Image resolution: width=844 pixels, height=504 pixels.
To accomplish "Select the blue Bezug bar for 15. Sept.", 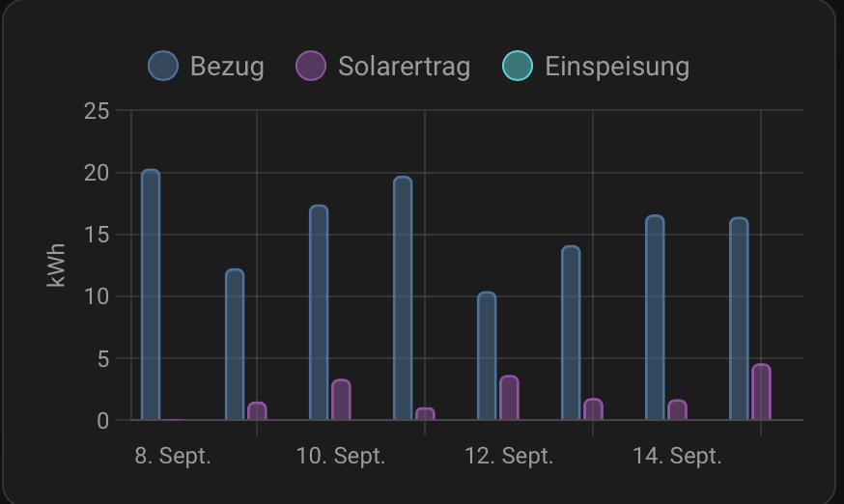I will click(x=739, y=319).
